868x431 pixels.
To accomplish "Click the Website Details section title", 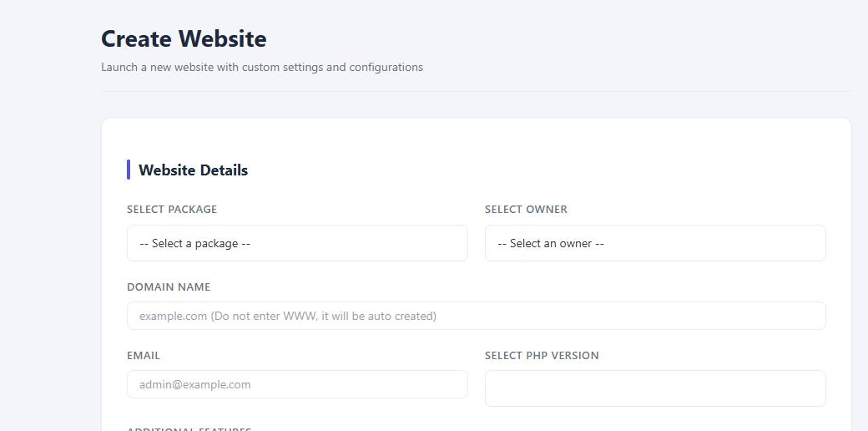I will pyautogui.click(x=193, y=170).
